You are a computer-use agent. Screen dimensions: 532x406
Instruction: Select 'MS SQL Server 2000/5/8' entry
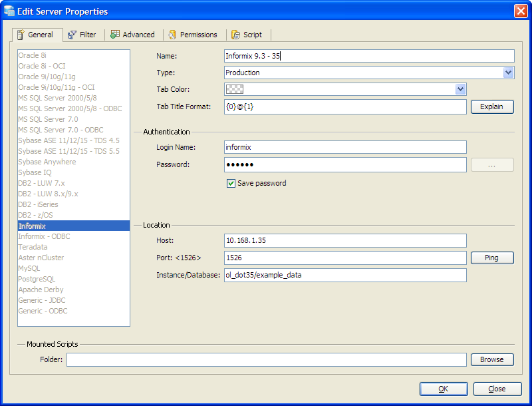(74, 98)
